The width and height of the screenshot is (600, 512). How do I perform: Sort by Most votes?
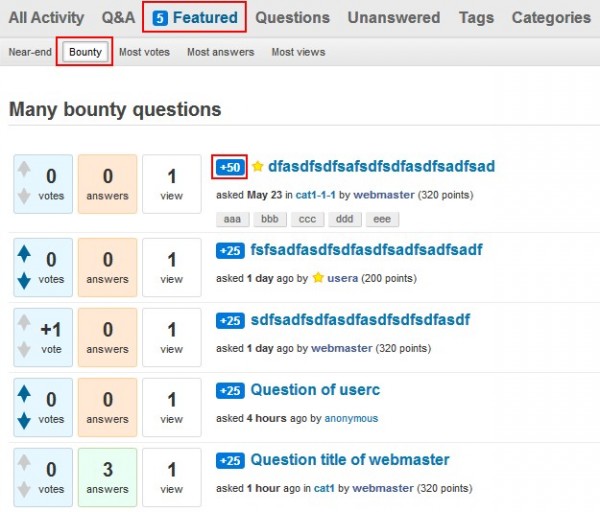pyautogui.click(x=144, y=52)
